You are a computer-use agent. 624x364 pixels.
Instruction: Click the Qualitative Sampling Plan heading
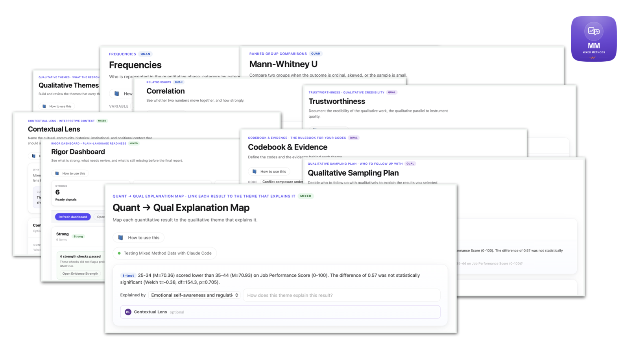pos(353,173)
